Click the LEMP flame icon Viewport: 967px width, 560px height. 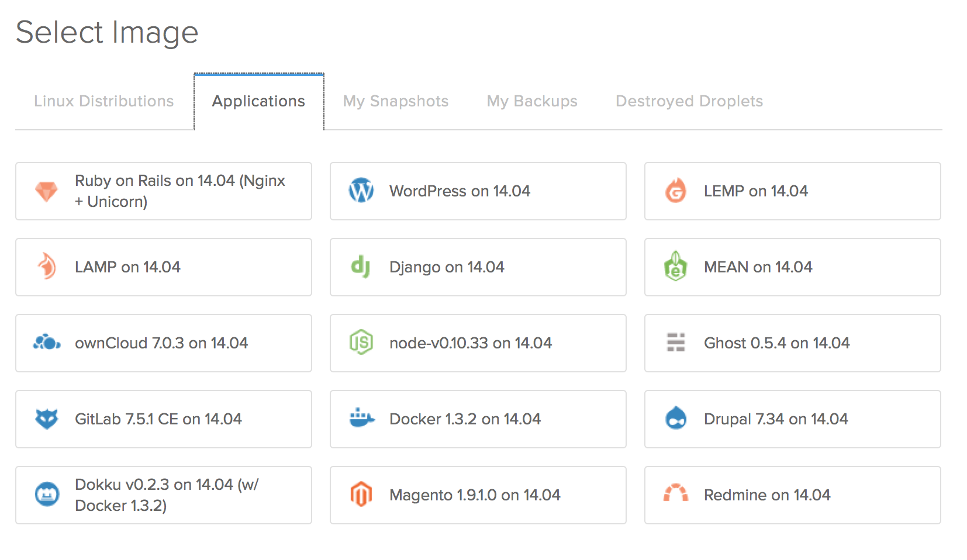click(676, 191)
